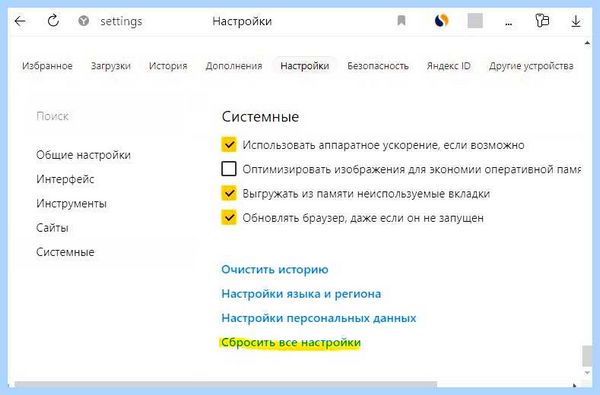The image size is (600, 395).
Task: Open the Другие устройства tab
Action: (531, 66)
